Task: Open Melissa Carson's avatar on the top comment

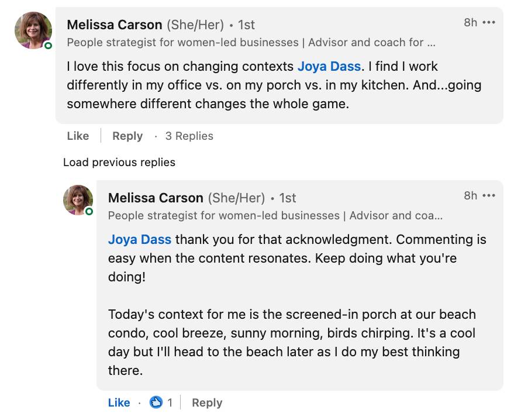Action: [x=33, y=30]
